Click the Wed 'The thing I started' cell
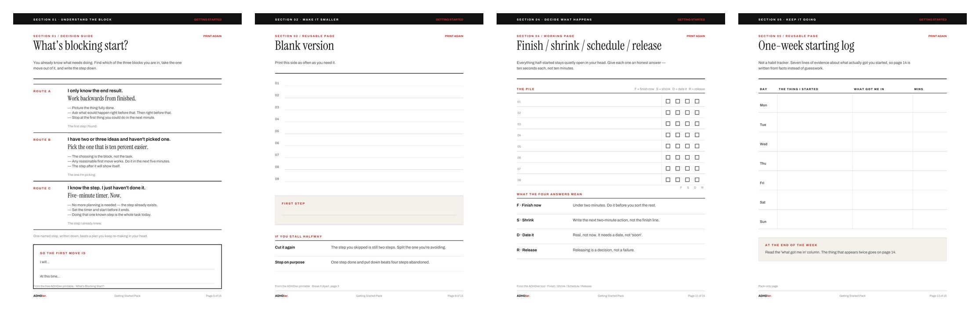Screen dimensions: 980x322 pyautogui.click(x=815, y=142)
